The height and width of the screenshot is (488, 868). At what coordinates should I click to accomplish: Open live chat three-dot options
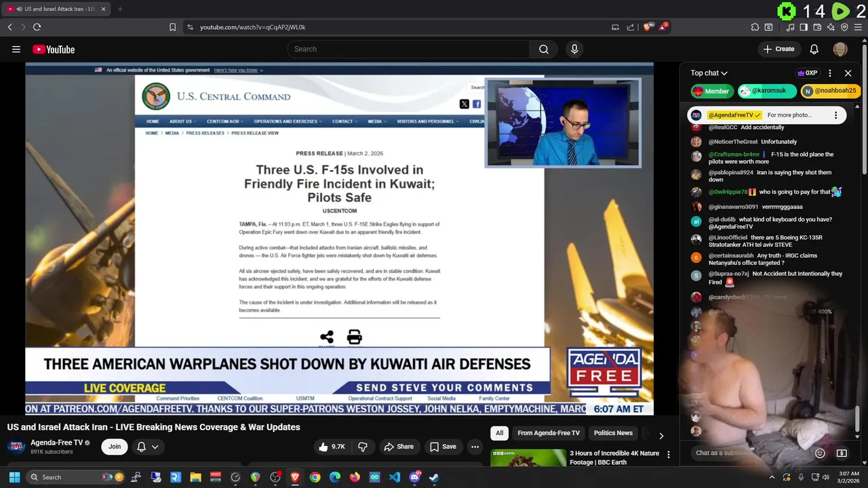tap(830, 73)
